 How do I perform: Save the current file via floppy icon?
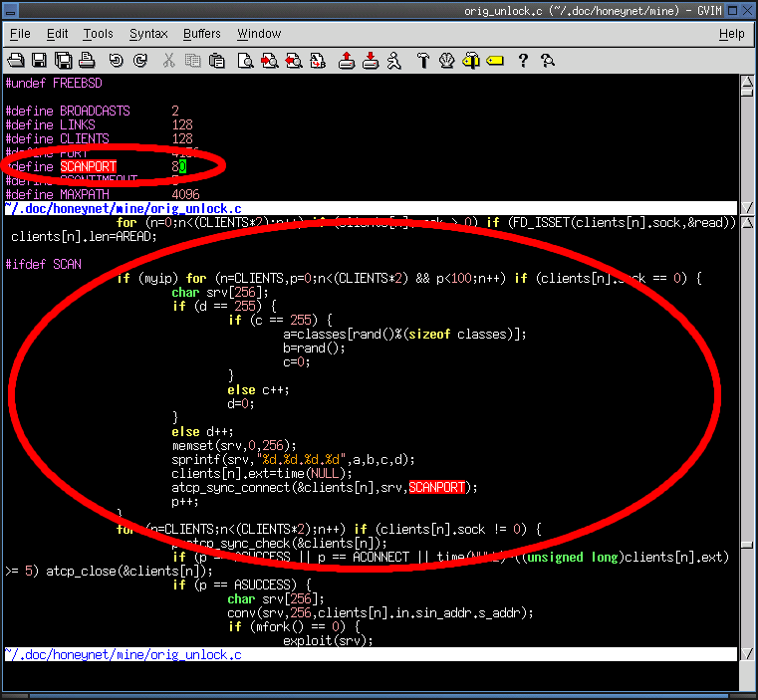(39, 61)
